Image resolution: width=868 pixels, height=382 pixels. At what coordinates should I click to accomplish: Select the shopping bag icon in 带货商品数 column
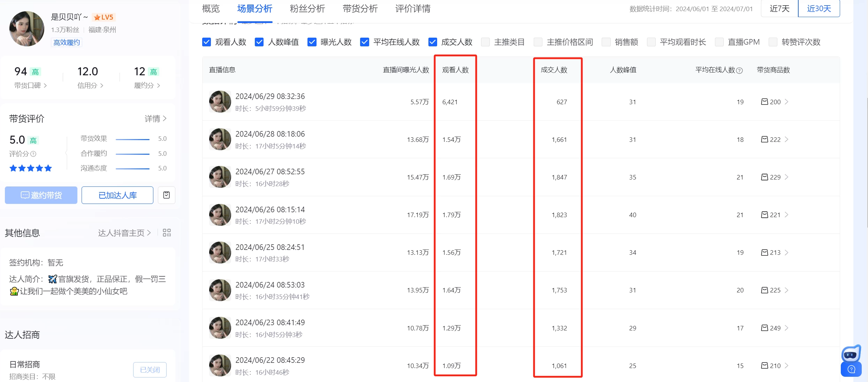click(x=764, y=102)
